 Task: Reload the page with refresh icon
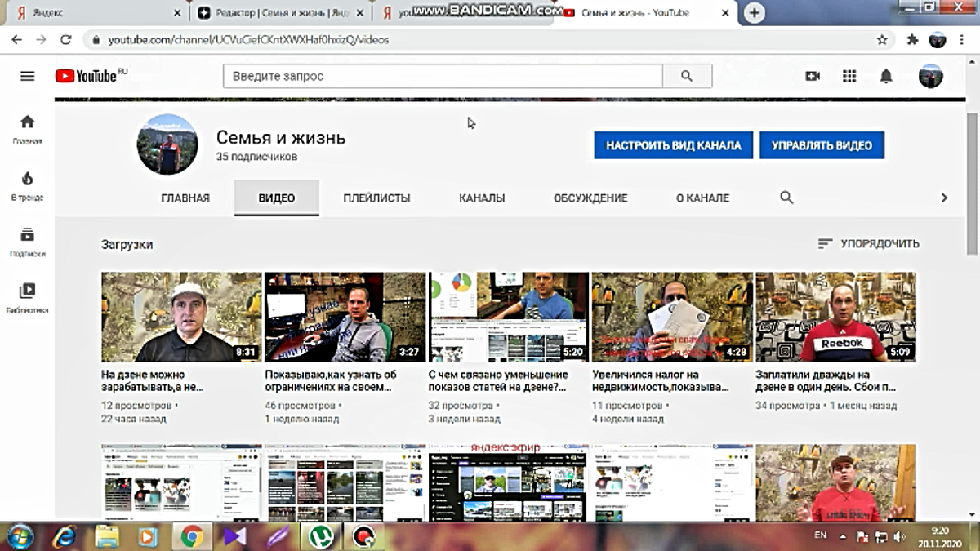(x=66, y=39)
